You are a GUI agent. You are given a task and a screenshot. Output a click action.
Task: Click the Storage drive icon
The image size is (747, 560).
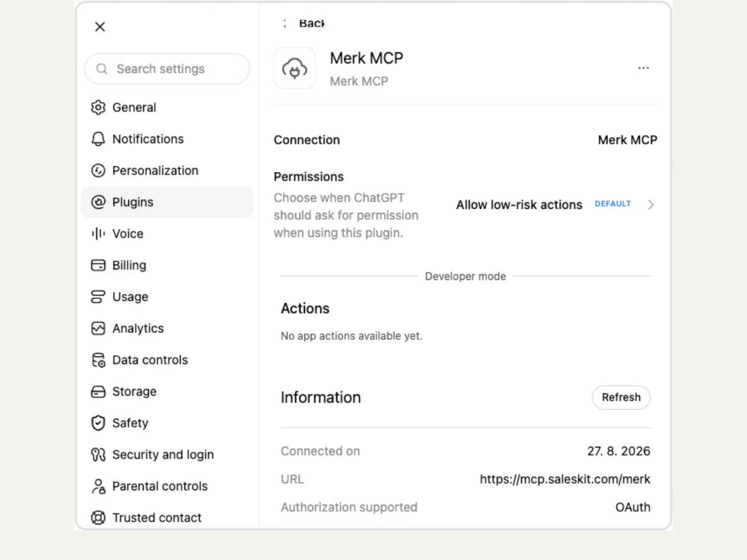98,391
